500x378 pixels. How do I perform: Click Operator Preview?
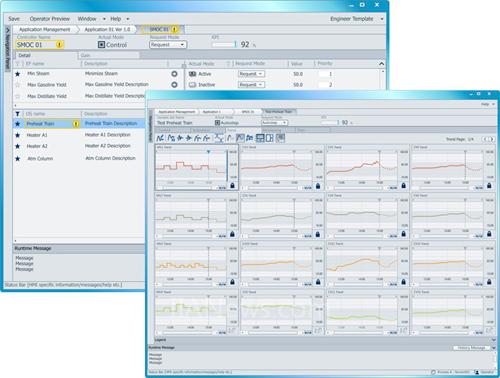(x=50, y=19)
